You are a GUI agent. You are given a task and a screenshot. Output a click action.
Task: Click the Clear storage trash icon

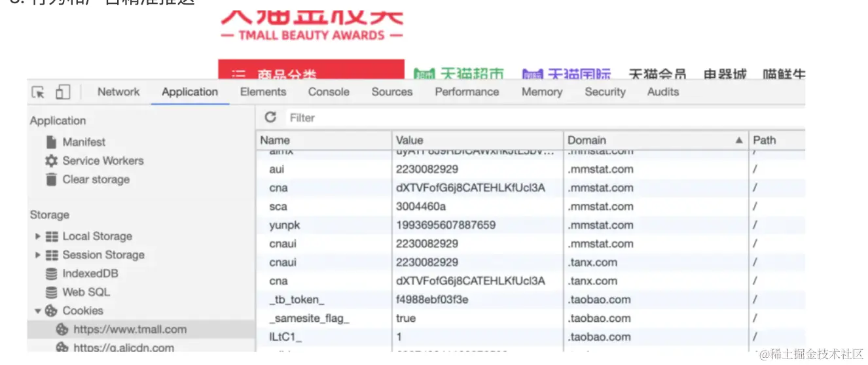(x=51, y=179)
